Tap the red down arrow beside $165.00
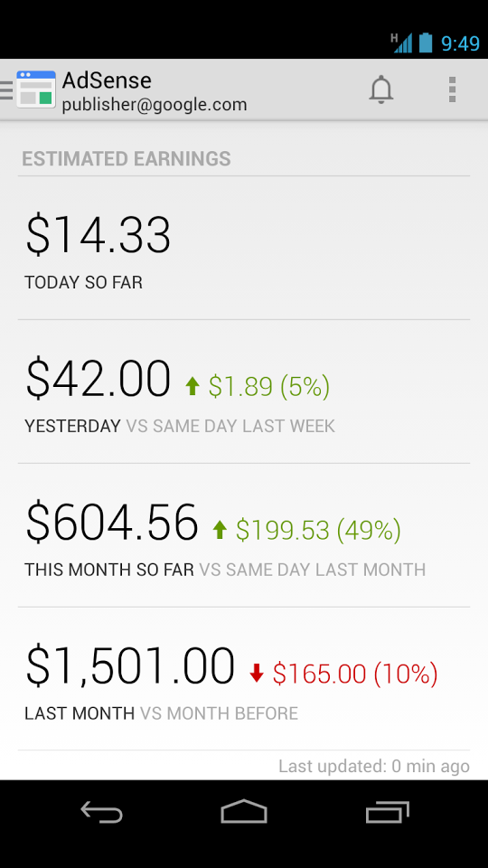This screenshot has width=488, height=868. [256, 674]
